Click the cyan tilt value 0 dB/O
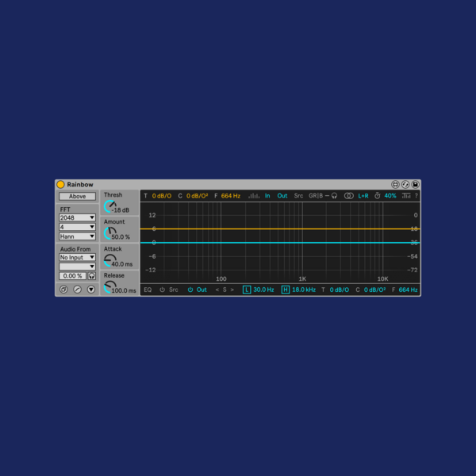This screenshot has width=476, height=476. pos(340,290)
